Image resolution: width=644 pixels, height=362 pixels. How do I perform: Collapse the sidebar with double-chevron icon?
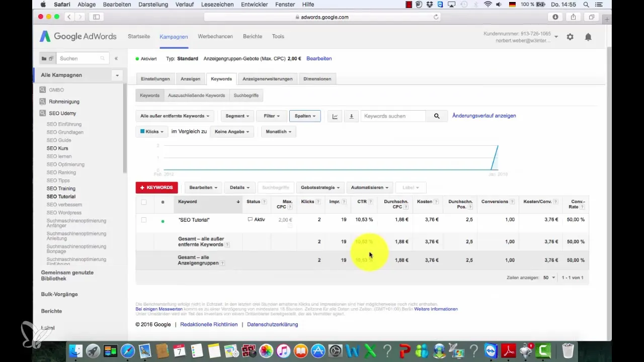(x=116, y=58)
